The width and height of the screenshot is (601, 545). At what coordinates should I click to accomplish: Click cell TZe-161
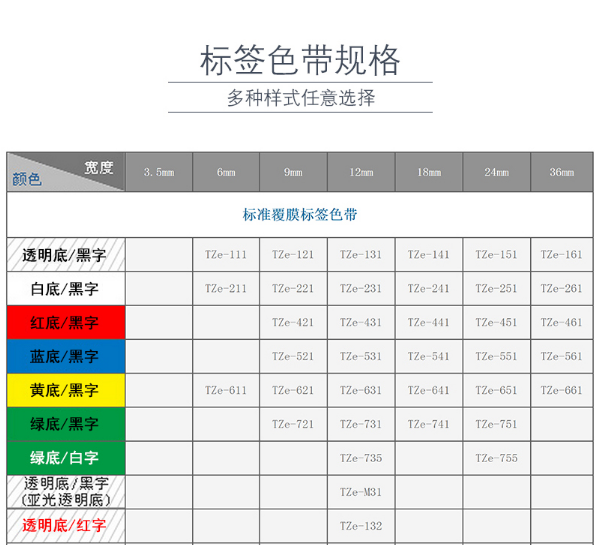point(562,255)
